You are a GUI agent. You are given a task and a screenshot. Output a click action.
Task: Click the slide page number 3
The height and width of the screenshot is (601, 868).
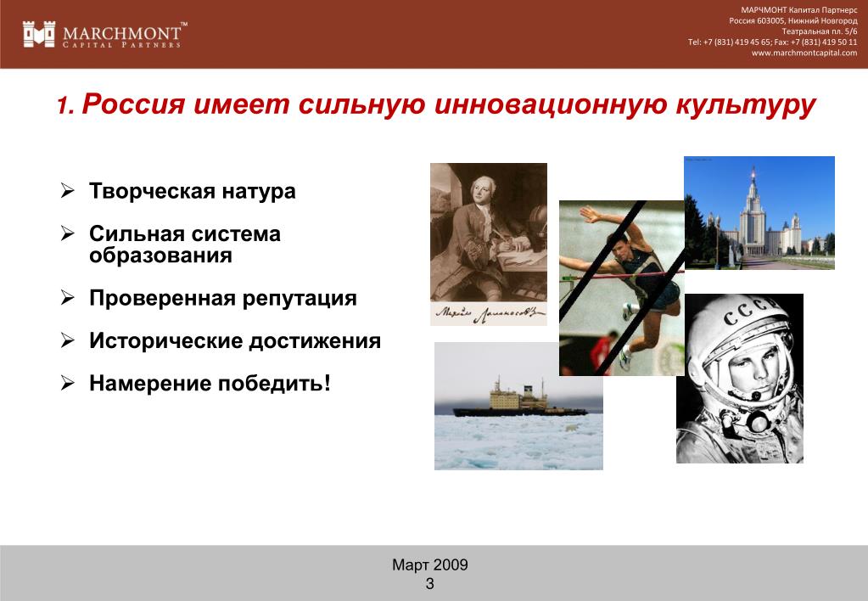pyautogui.click(x=430, y=583)
